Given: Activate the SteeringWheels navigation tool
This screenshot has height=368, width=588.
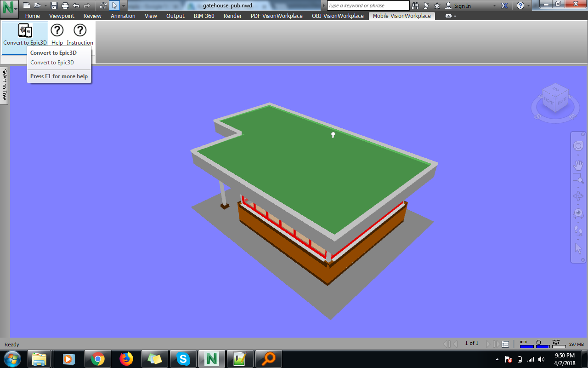Looking at the screenshot, I should point(578,146).
